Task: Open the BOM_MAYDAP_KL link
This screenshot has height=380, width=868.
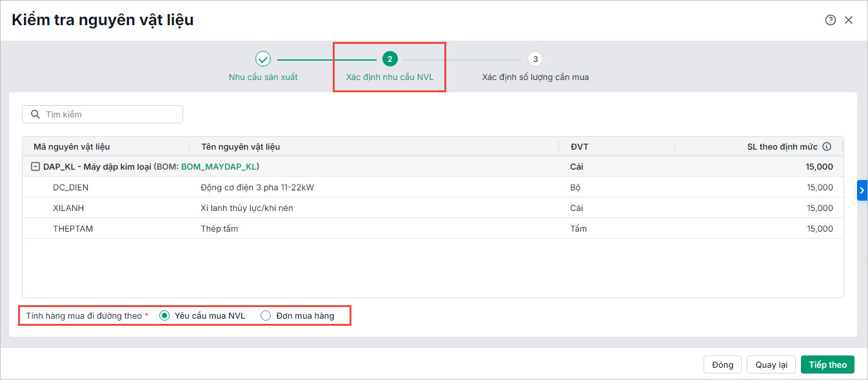Action: 219,166
